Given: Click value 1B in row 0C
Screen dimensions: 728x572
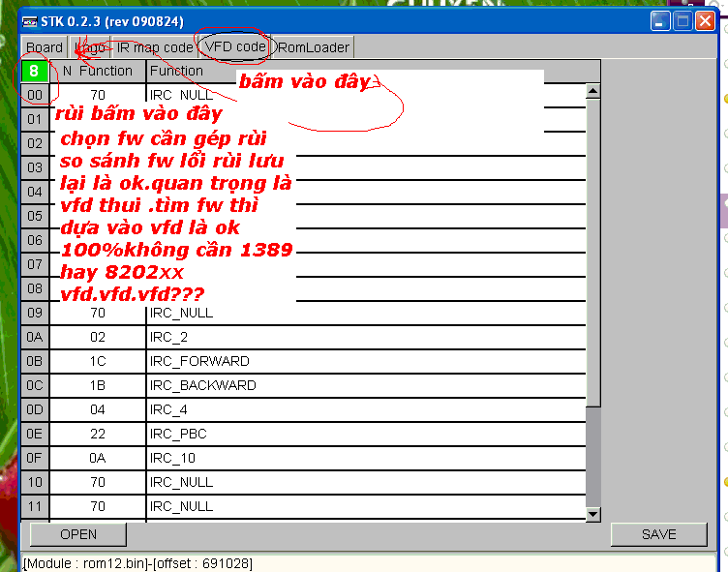Looking at the screenshot, I should [x=98, y=385].
